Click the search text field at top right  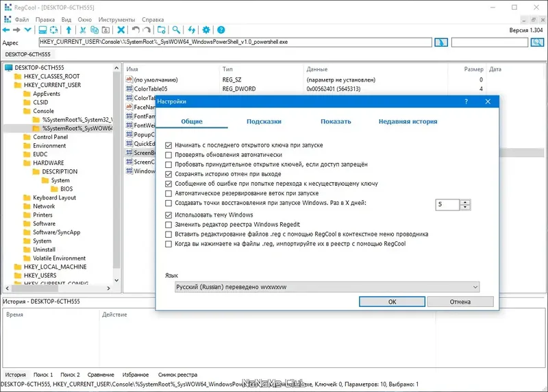point(489,42)
